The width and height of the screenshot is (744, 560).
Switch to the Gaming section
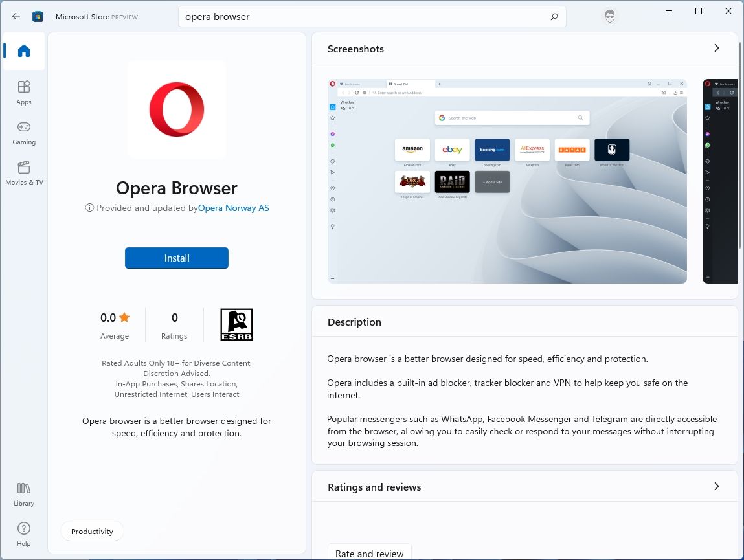[x=24, y=133]
